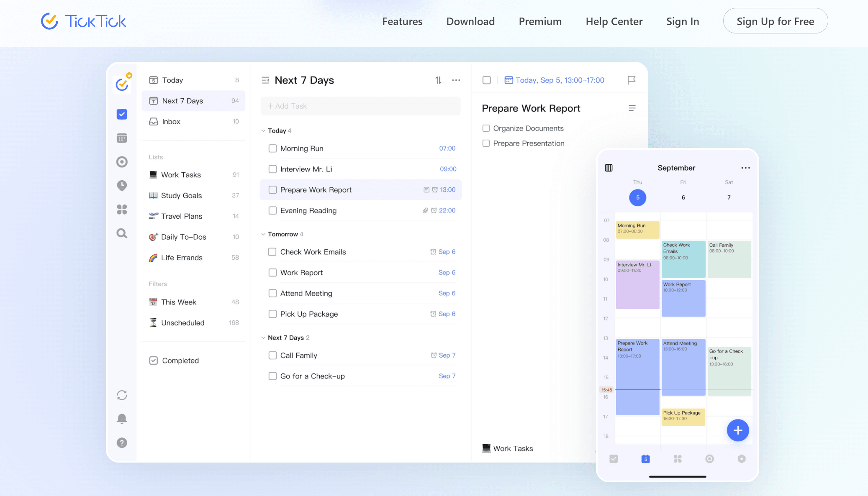868x496 pixels.
Task: Click the flag icon on task detail
Action: [x=631, y=80]
